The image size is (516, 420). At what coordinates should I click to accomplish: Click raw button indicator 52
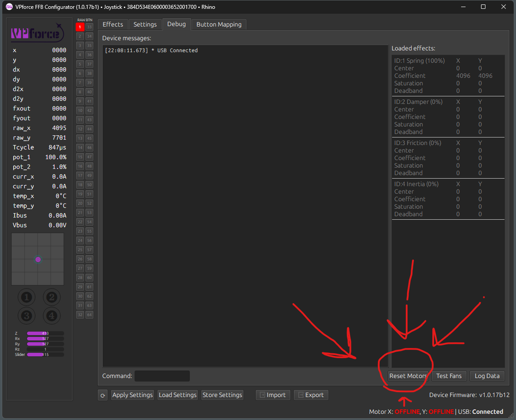tap(89, 203)
